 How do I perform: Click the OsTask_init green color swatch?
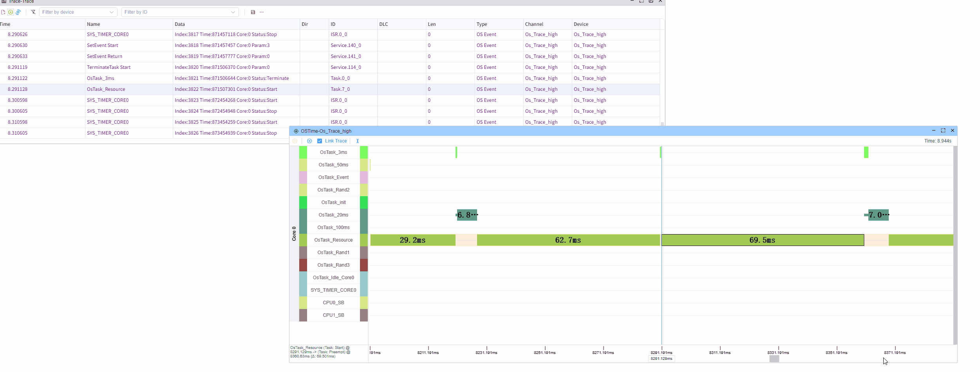coord(303,202)
